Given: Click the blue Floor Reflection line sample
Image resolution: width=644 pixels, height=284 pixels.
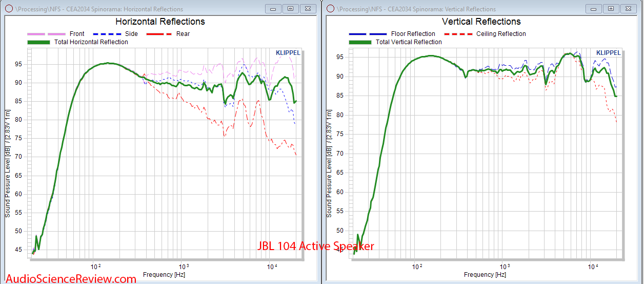Looking at the screenshot, I should (x=368, y=34).
